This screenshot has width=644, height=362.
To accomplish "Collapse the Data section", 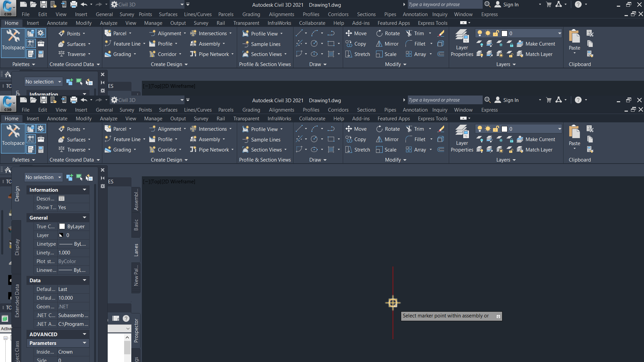I will 85,281.
